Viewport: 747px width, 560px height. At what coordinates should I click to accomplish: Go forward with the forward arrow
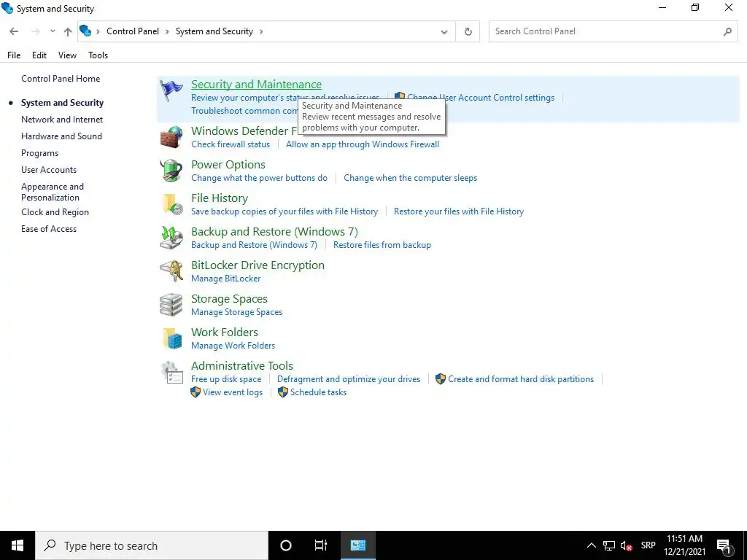(35, 31)
